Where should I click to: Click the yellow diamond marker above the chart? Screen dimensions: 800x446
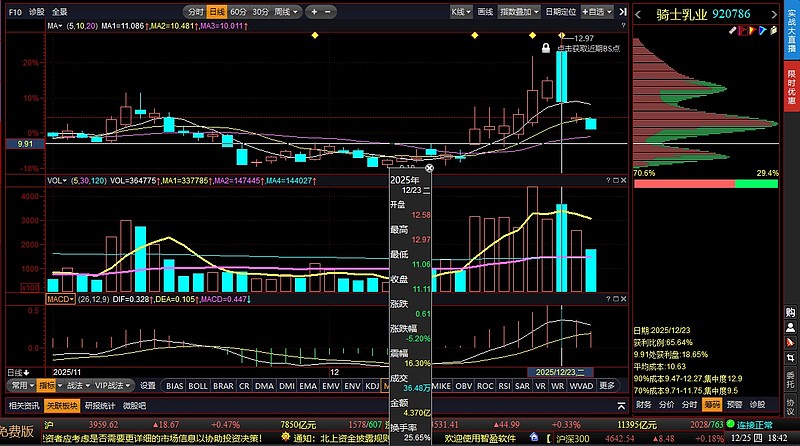point(315,35)
